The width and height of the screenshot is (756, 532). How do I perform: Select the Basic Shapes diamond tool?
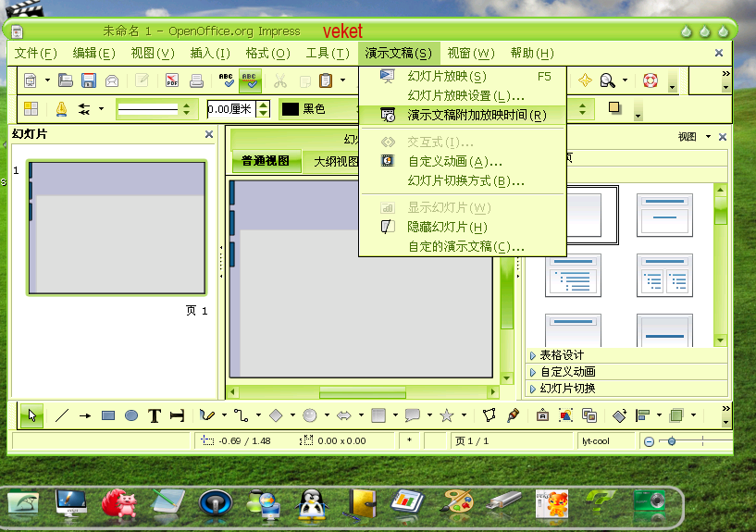point(276,415)
